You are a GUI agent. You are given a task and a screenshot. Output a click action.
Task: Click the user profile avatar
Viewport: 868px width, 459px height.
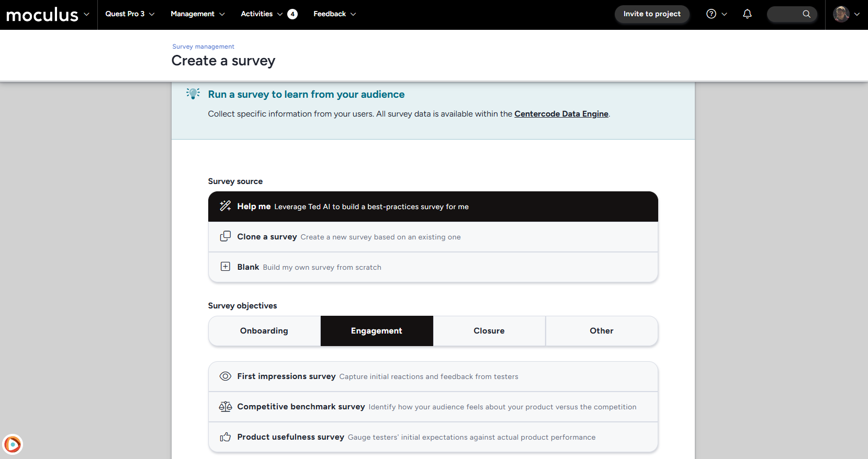pos(841,14)
